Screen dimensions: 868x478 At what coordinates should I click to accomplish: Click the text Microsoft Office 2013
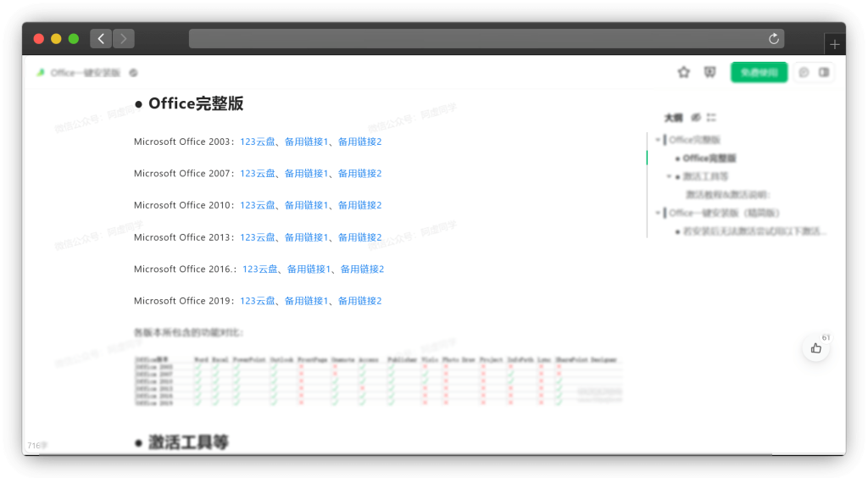click(181, 237)
